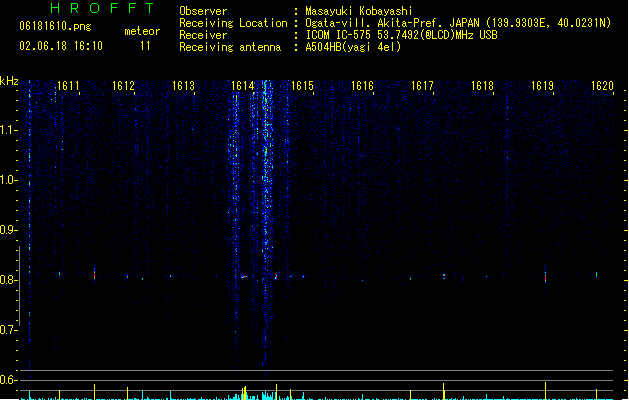Click the bright echo just after 1614 at 0.8 kHz

244,276
